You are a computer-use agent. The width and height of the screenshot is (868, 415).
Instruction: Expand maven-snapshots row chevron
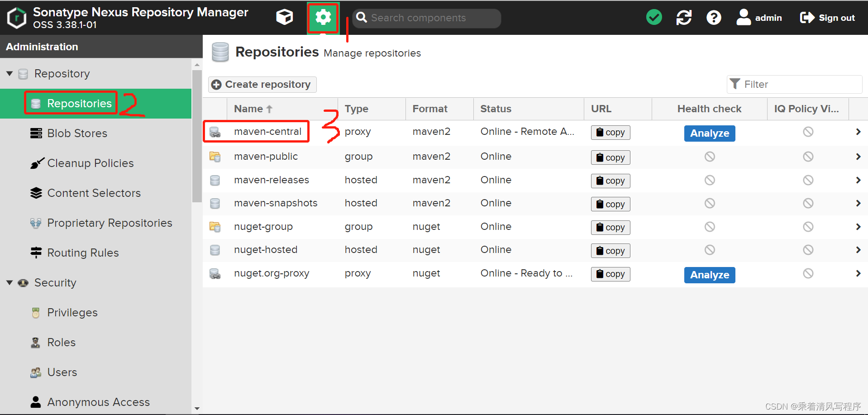858,203
